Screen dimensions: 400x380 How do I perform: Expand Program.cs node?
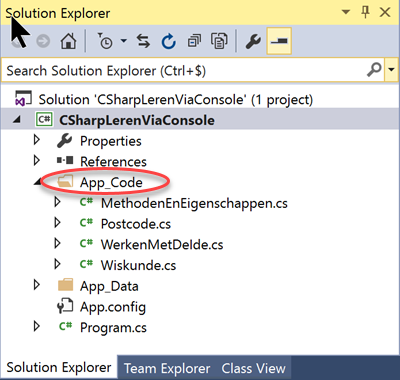[37, 326]
